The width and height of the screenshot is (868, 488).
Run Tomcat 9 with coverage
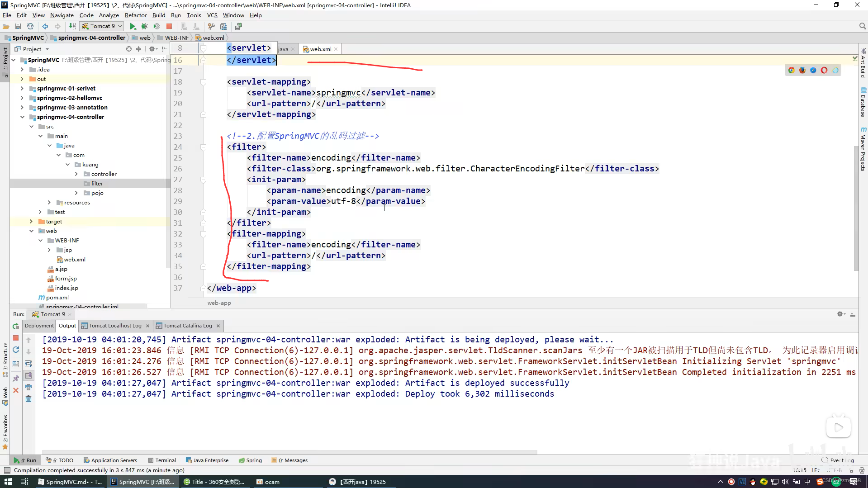[x=157, y=26]
